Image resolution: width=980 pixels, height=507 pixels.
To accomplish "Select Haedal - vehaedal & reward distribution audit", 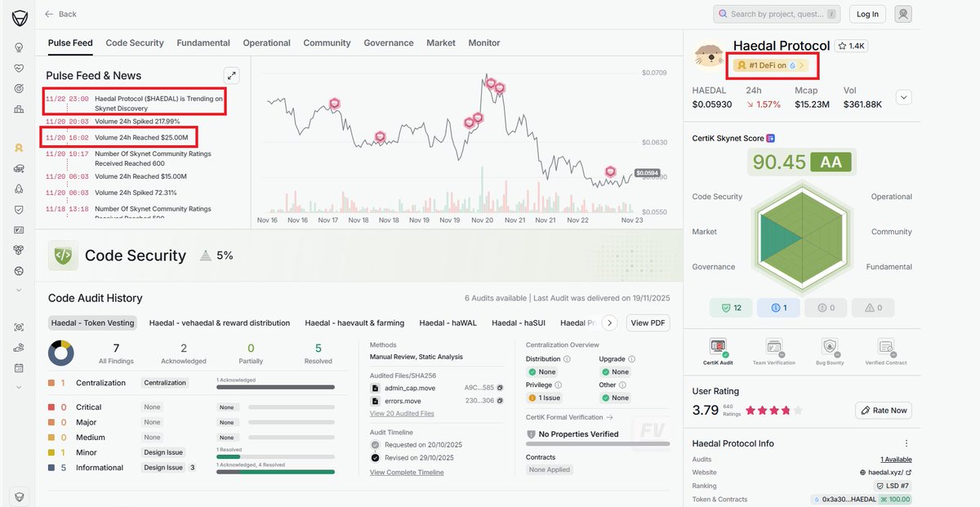I will tap(220, 323).
